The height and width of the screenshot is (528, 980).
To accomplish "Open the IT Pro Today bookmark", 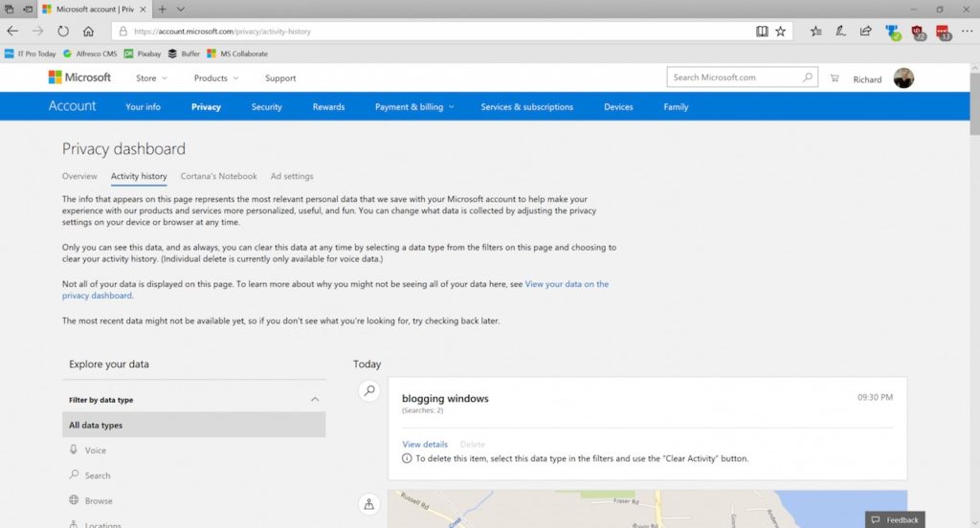I will (30, 54).
